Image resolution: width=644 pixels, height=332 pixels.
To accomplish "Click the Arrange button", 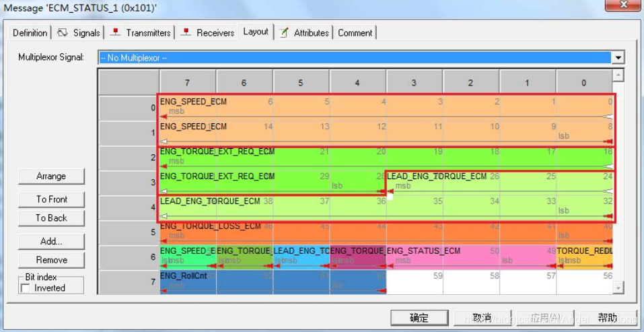I will [51, 176].
